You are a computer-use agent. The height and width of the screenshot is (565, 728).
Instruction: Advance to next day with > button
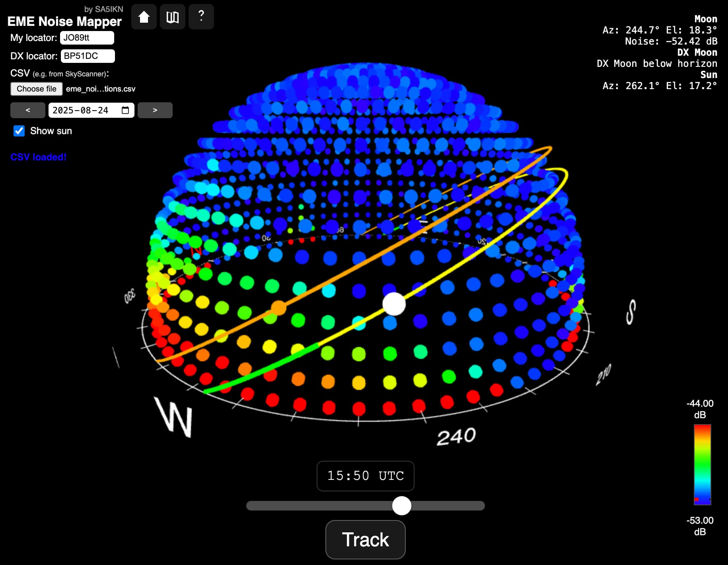[155, 110]
